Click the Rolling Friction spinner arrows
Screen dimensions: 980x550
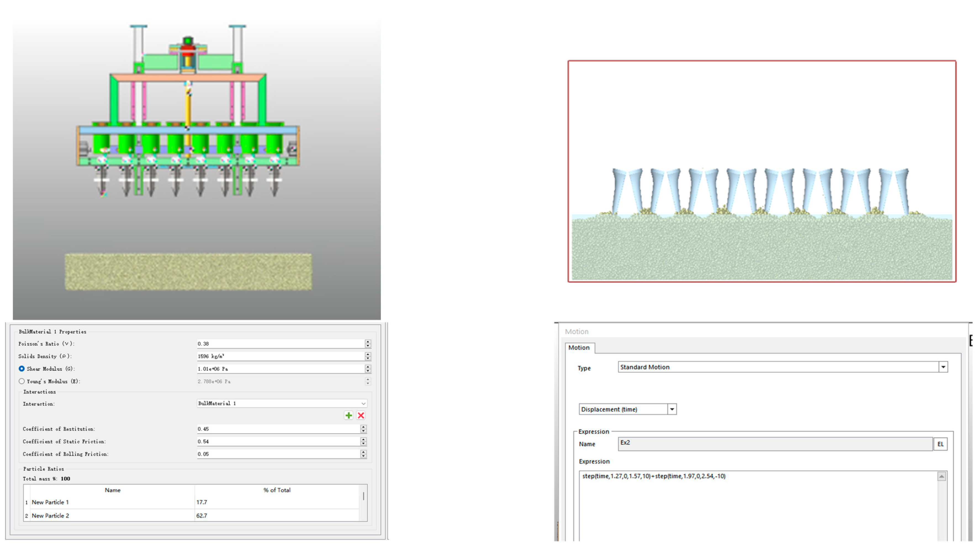[363, 454]
